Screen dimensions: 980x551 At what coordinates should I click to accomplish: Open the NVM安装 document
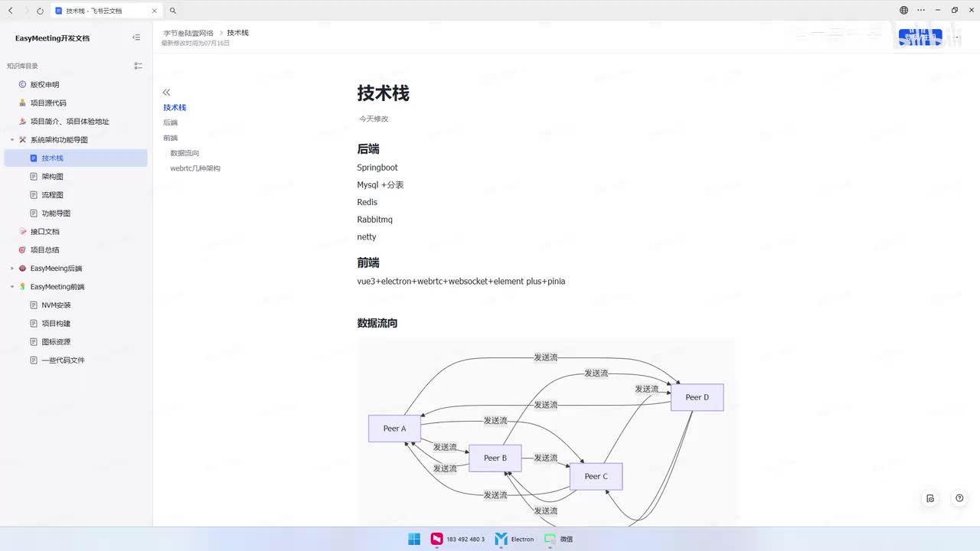56,305
